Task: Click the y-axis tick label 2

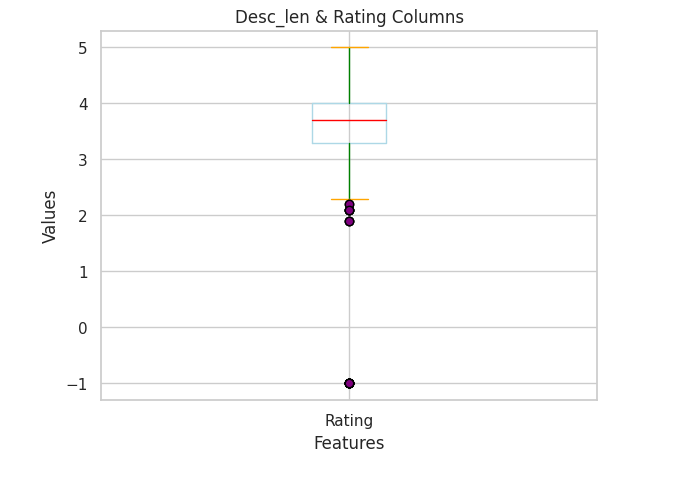Action: pyautogui.click(x=83, y=216)
